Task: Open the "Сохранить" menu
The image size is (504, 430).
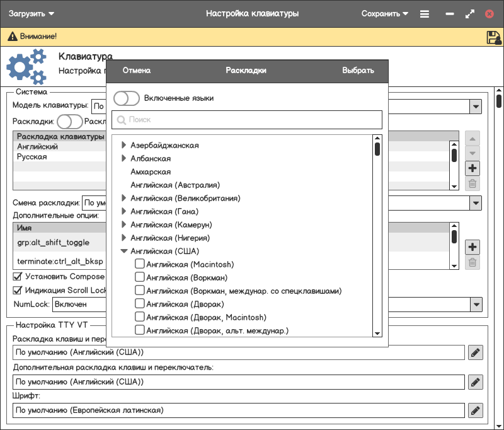Action: click(x=384, y=13)
